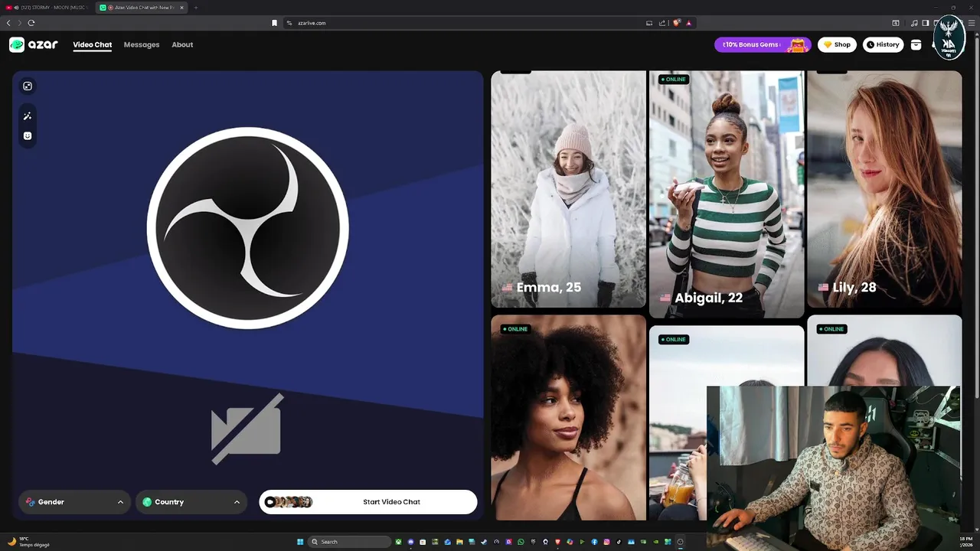Open the expand-view icon above the effects icon

[28, 86]
